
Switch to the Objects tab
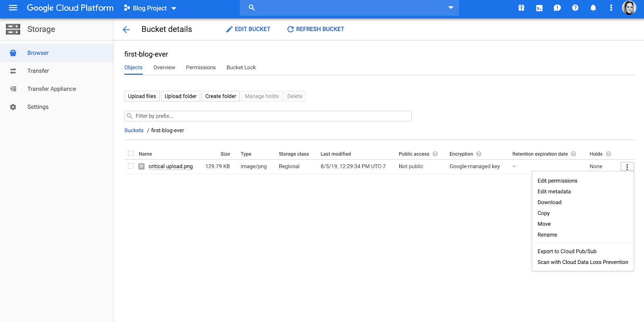[x=133, y=67]
